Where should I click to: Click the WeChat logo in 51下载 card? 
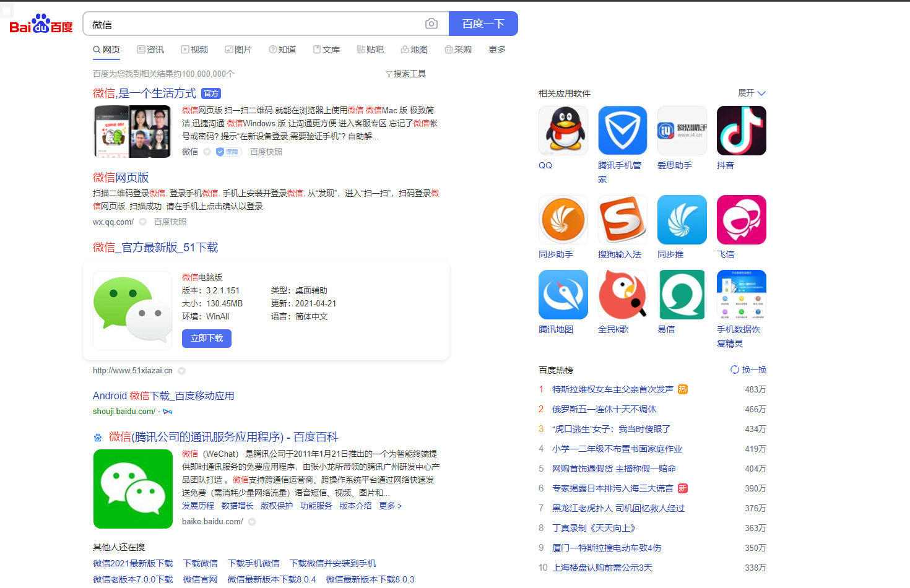[x=132, y=311]
